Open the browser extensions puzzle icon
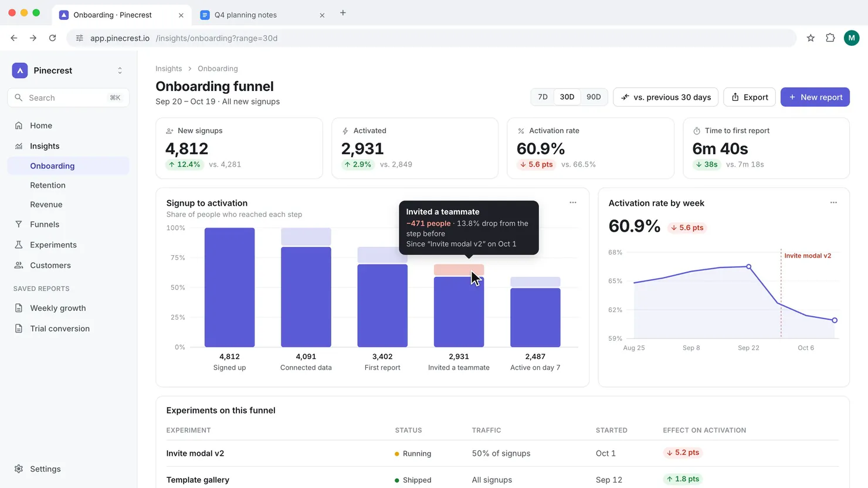Viewport: 868px width, 488px height. [830, 38]
